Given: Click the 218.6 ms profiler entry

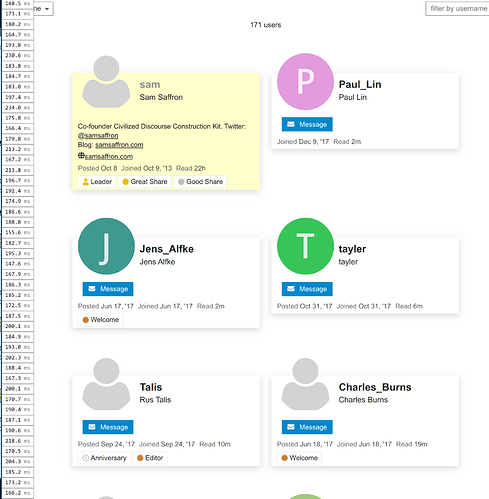Looking at the screenshot, I should pos(18,441).
